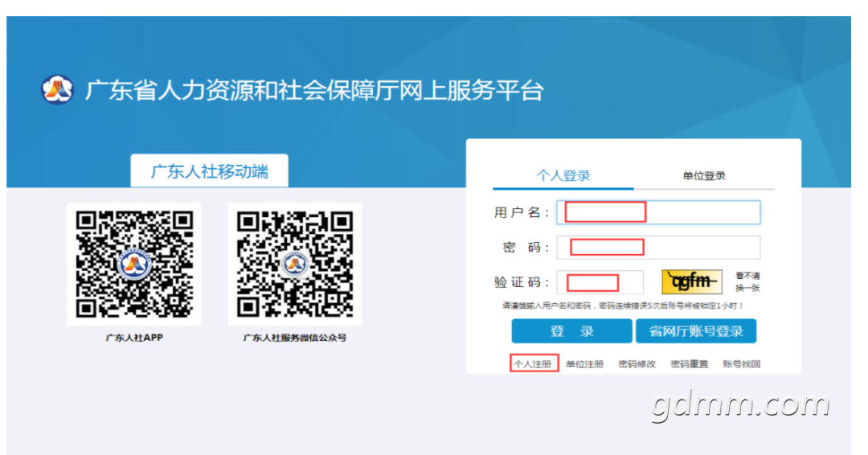868x455 pixels.
Task: Focus the 用户名 input field
Action: coord(658,212)
